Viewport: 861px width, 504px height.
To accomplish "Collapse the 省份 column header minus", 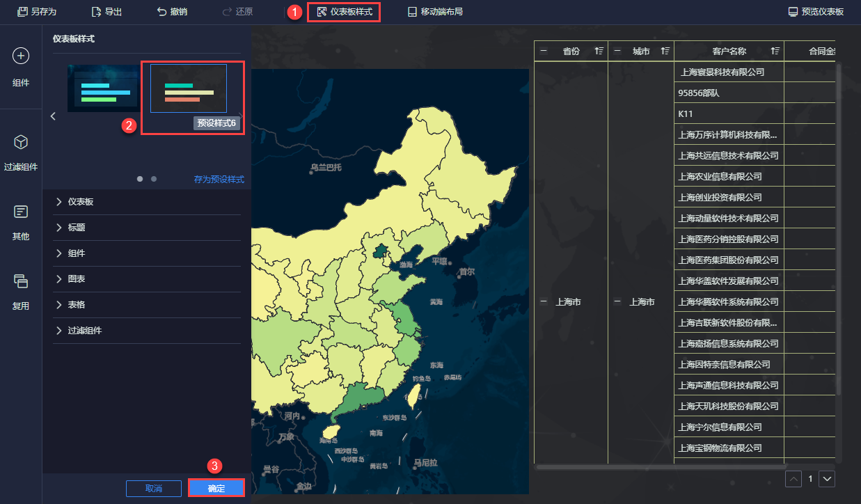I will [544, 51].
